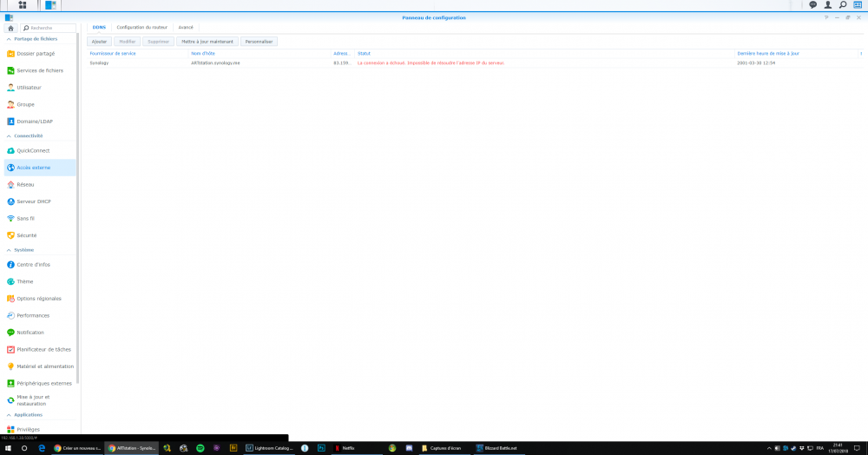
Task: Open Centre d'infos
Action: tap(40, 265)
